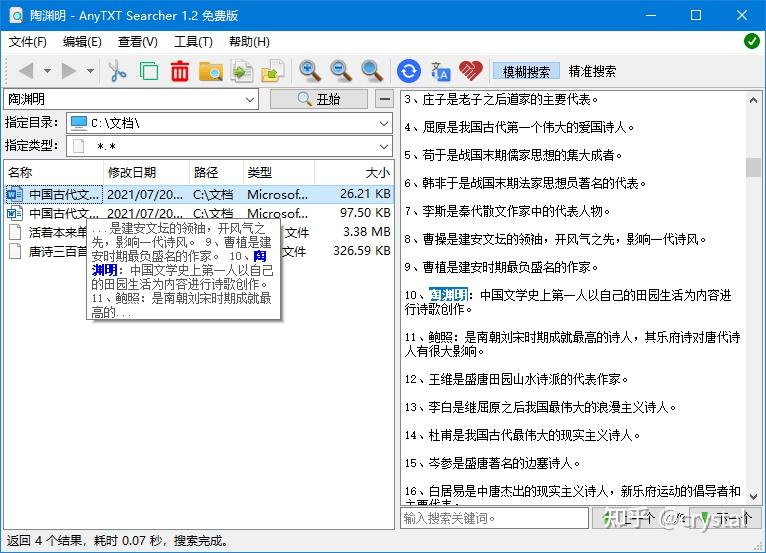Click highlighted 陶渊明 match in preview

[x=448, y=295]
